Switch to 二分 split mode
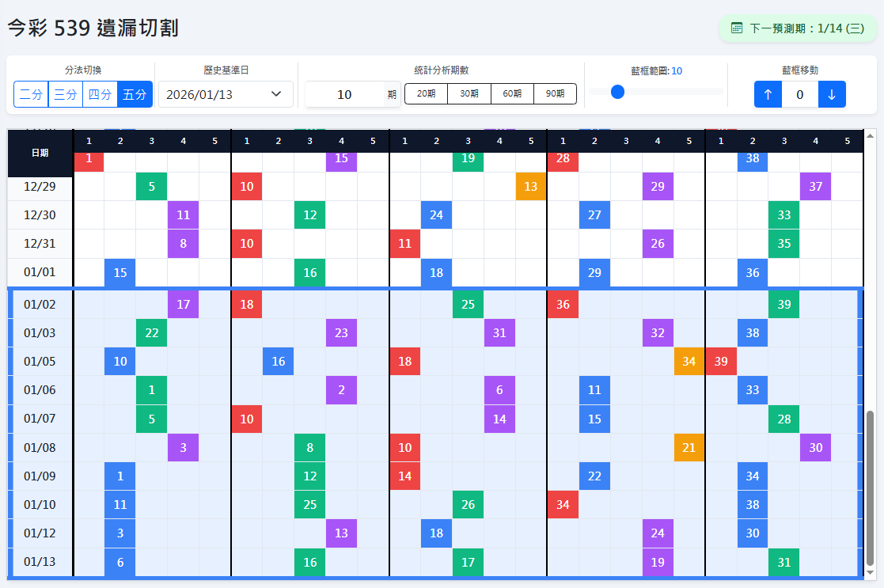The image size is (884, 588). click(x=30, y=93)
